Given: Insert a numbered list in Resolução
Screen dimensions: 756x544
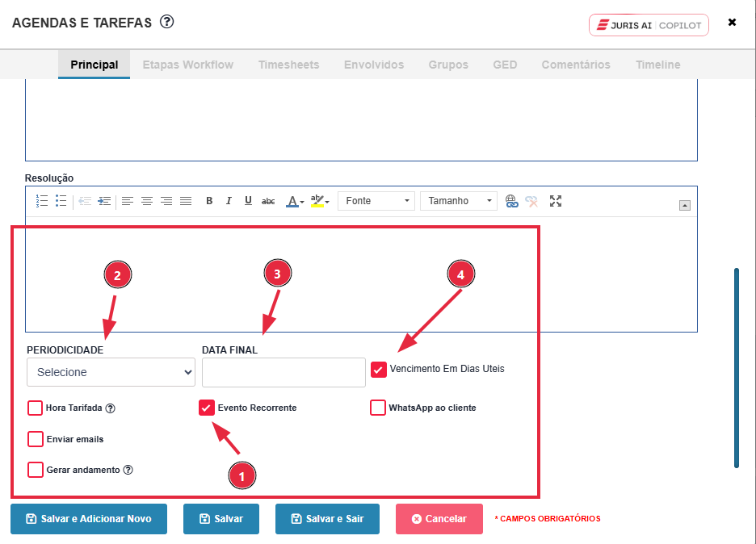Looking at the screenshot, I should (x=42, y=201).
